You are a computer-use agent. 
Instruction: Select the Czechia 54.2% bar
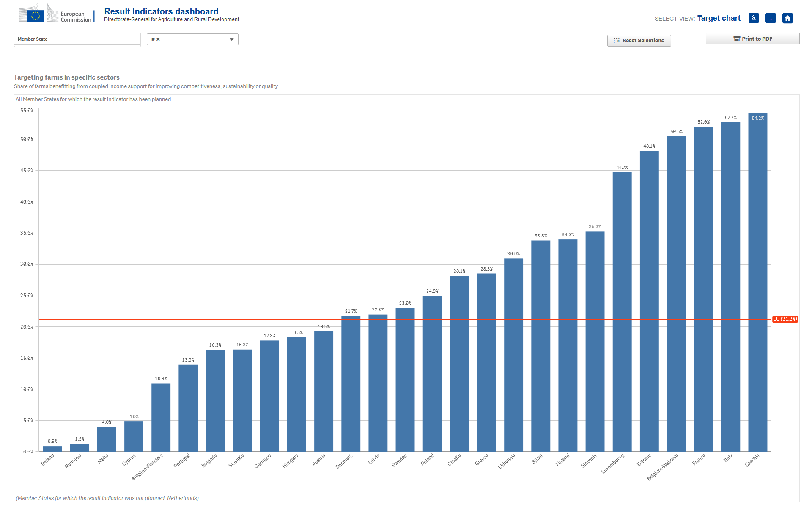tap(757, 282)
